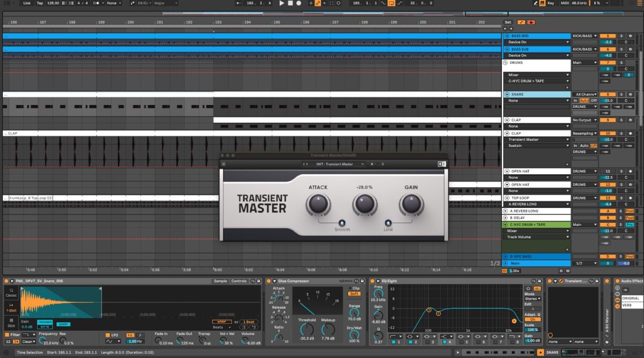The image size is (644, 358).
Task: Click the Tap tempo button
Action: pos(40,3)
